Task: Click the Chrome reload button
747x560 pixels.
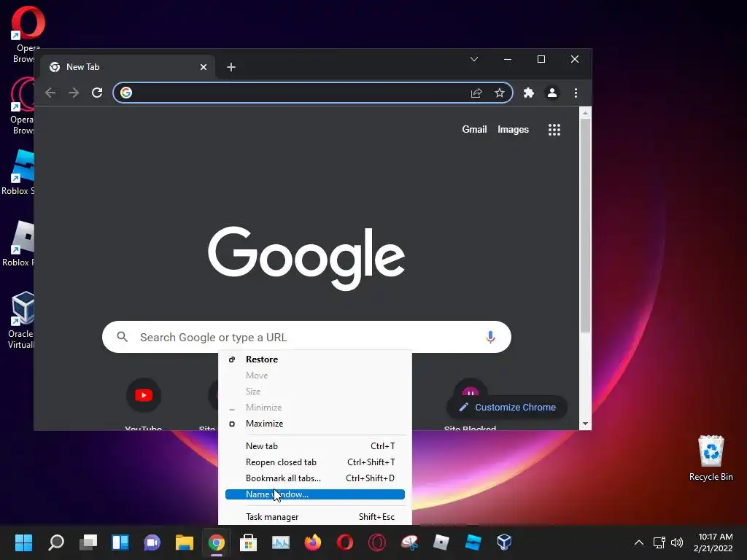Action: click(x=97, y=93)
